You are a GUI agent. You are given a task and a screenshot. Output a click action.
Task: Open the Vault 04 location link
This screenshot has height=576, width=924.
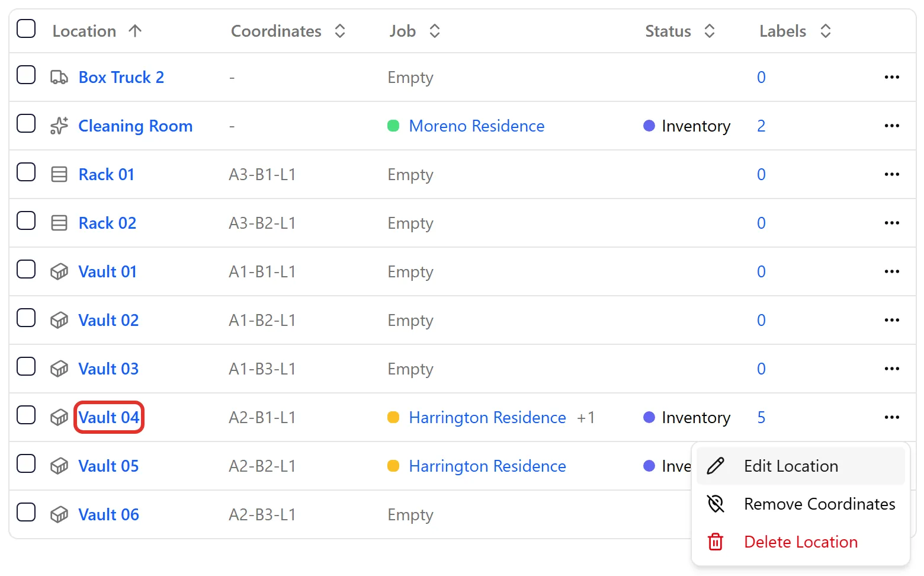[109, 417]
